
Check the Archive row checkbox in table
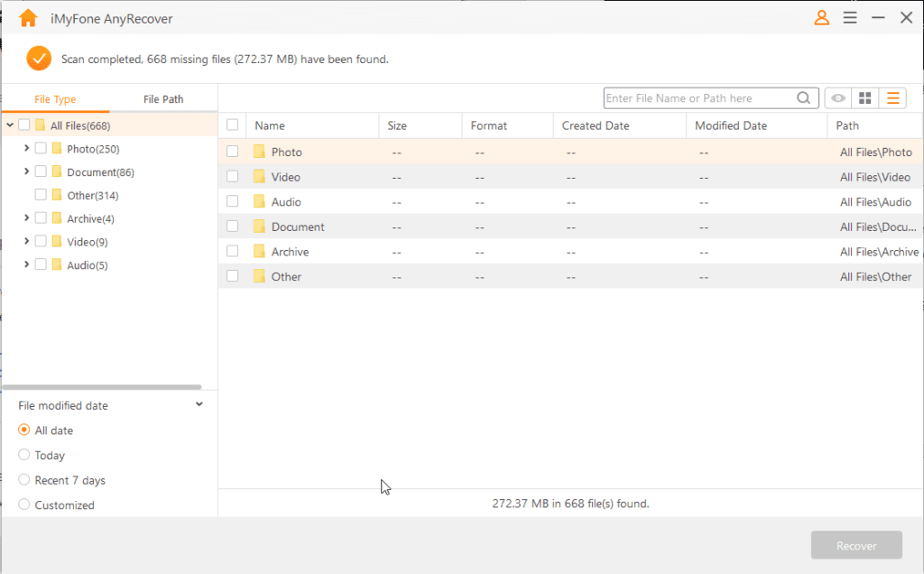232,251
